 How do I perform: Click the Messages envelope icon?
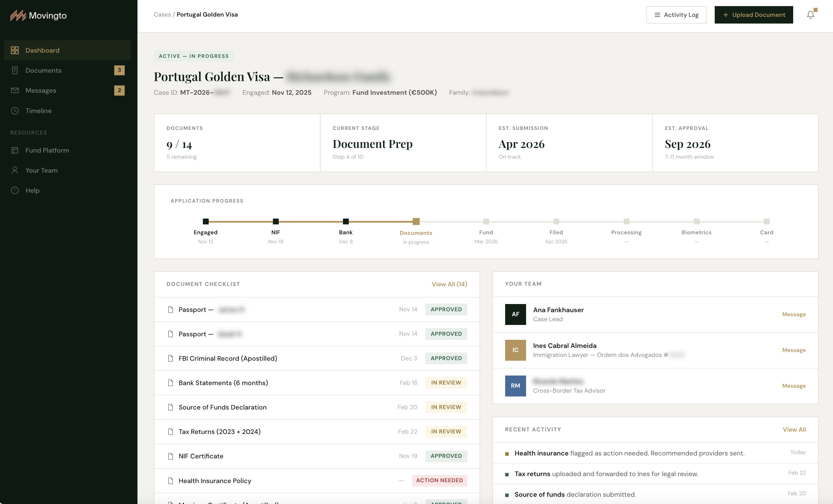[15, 91]
